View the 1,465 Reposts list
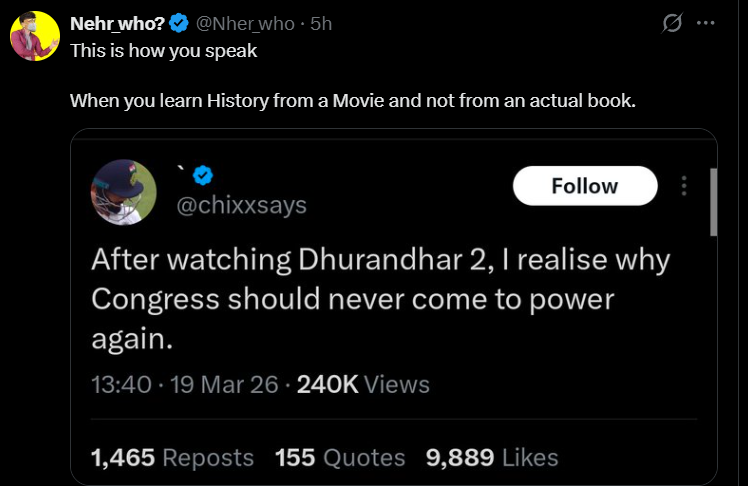 [172, 458]
